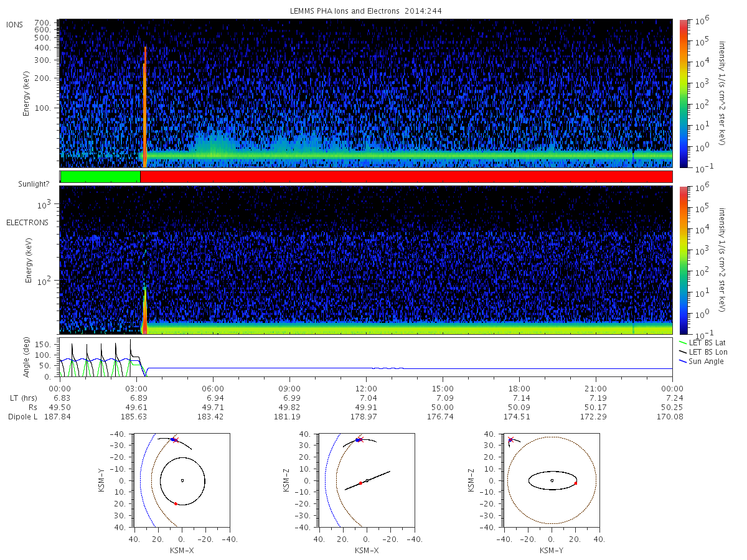
Task: Click the electrons intensity color scale bar
Action: click(683, 260)
